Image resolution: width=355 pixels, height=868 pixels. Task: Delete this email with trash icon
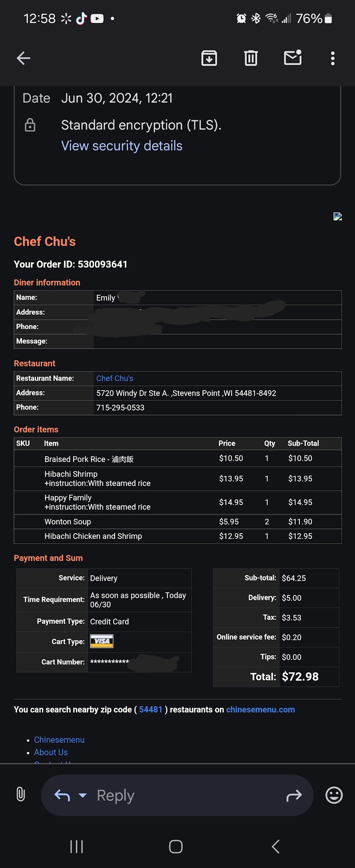251,58
